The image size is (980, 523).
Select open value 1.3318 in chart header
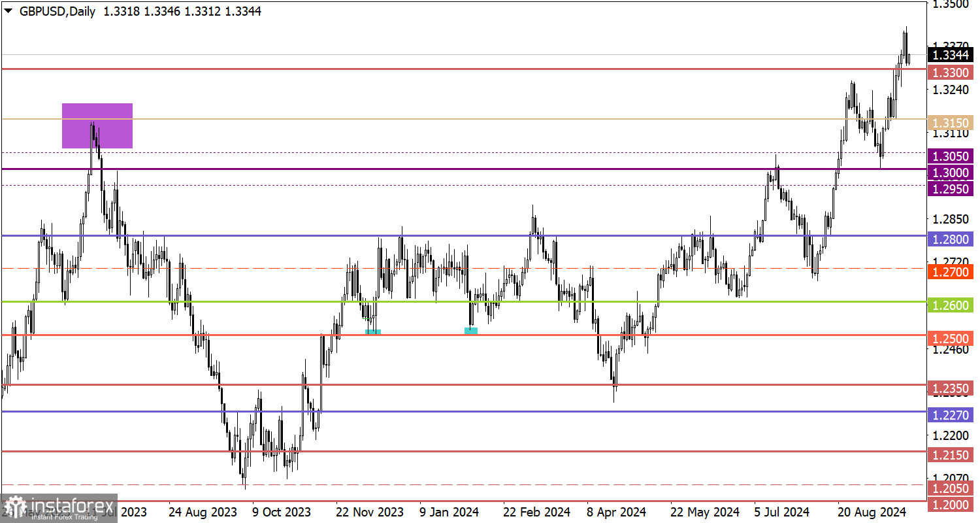[121, 11]
